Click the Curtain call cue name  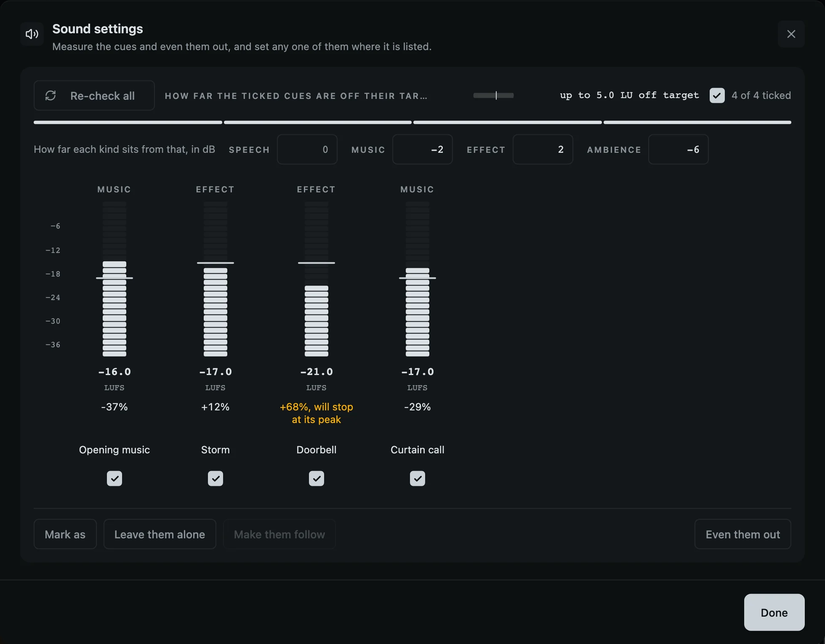(x=418, y=450)
